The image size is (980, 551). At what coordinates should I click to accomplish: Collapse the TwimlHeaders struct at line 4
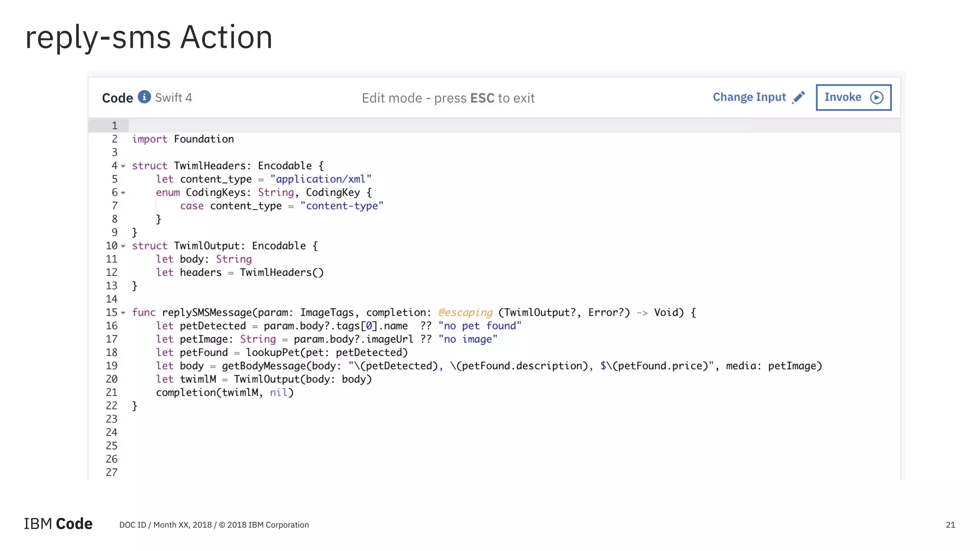123,166
